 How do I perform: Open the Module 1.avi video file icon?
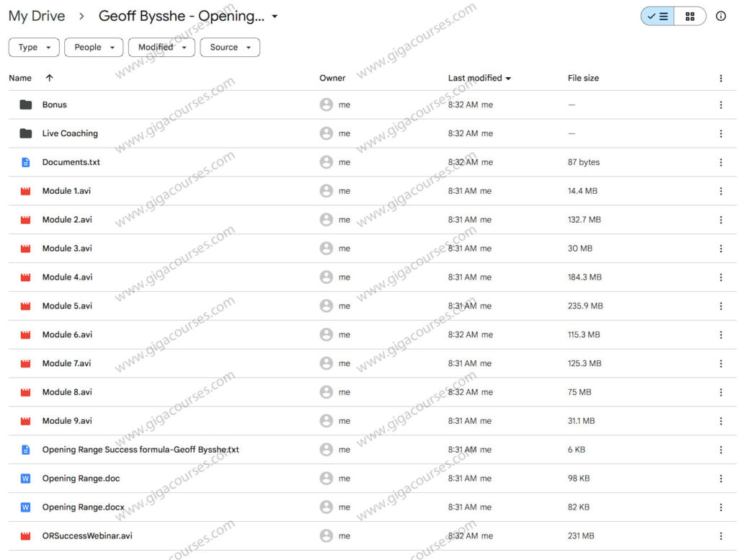(25, 190)
